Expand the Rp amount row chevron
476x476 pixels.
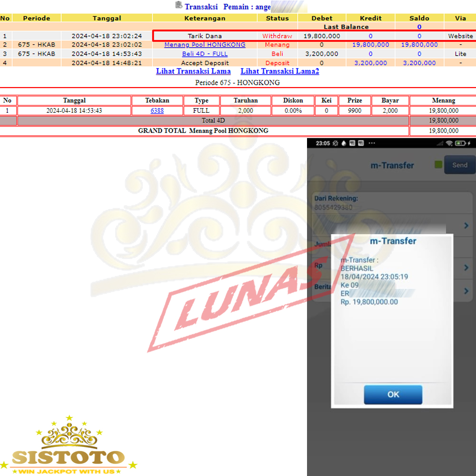point(466,268)
